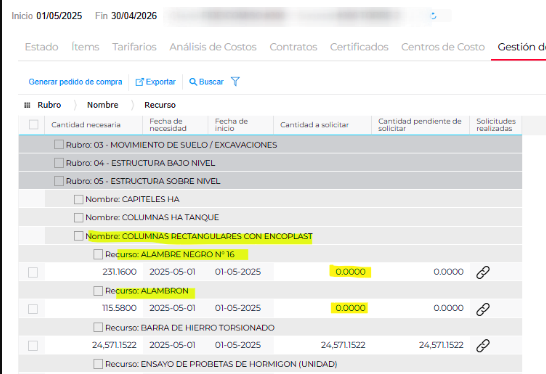Sort by Cantidad necesaria column header
The height and width of the screenshot is (374, 546).
click(x=86, y=125)
